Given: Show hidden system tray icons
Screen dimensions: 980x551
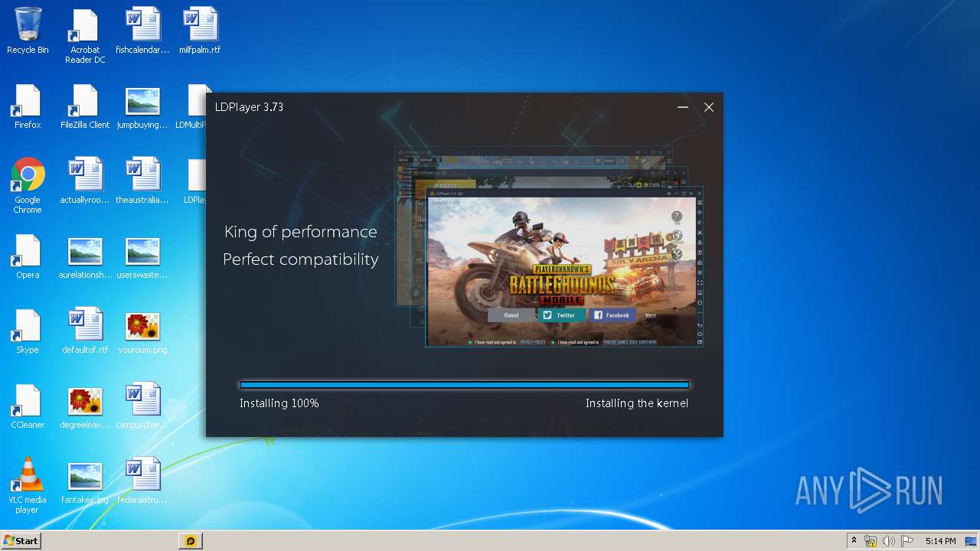Looking at the screenshot, I should 854,540.
